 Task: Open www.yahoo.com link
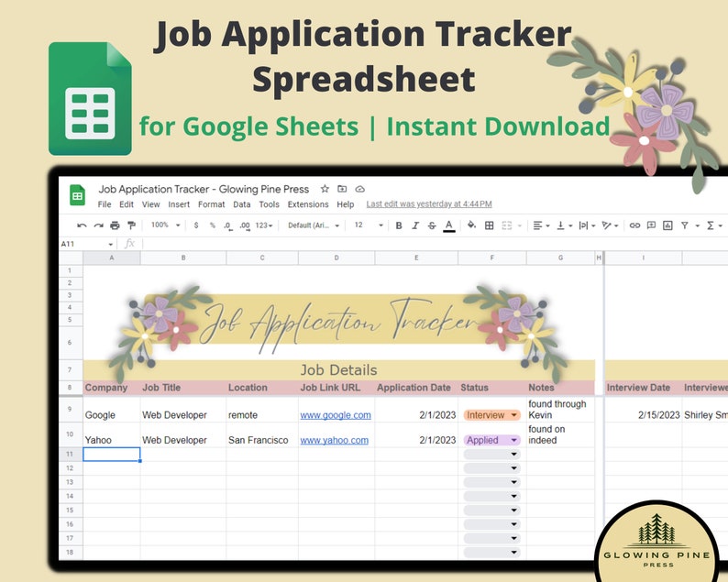click(x=335, y=440)
